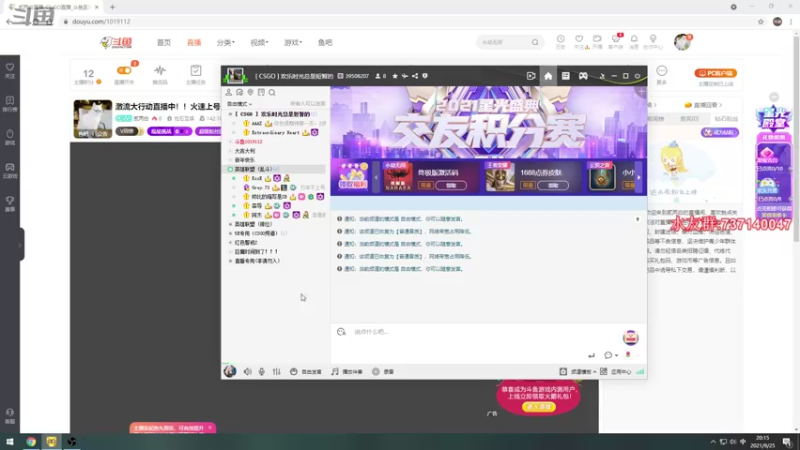Viewport: 800px width, 450px height.
Task: Click the flower gift icon near chat input
Action: 628,355
